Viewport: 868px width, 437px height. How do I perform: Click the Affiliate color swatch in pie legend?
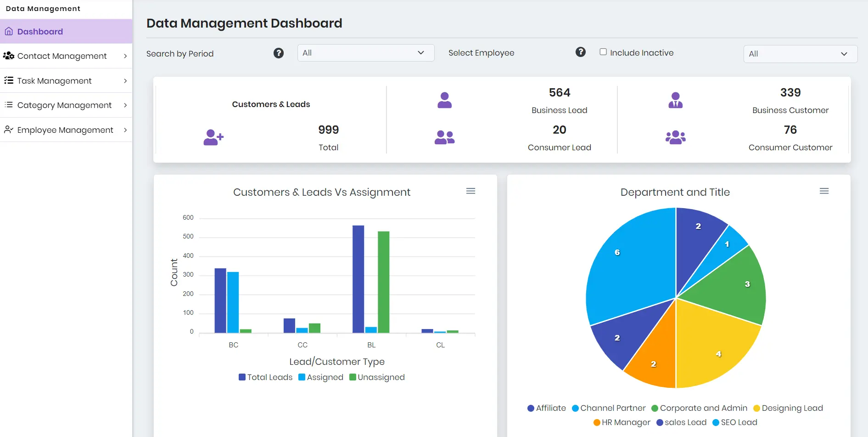coord(531,408)
